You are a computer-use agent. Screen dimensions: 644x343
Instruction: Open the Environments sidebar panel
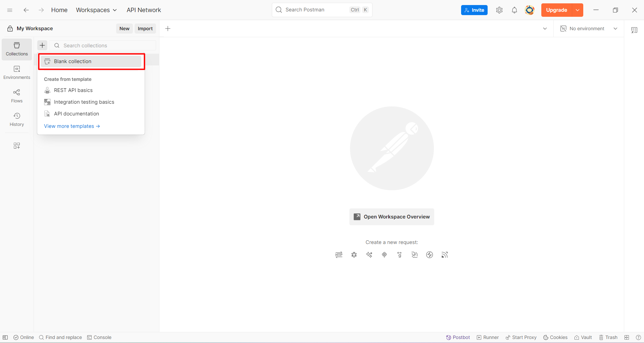point(16,72)
